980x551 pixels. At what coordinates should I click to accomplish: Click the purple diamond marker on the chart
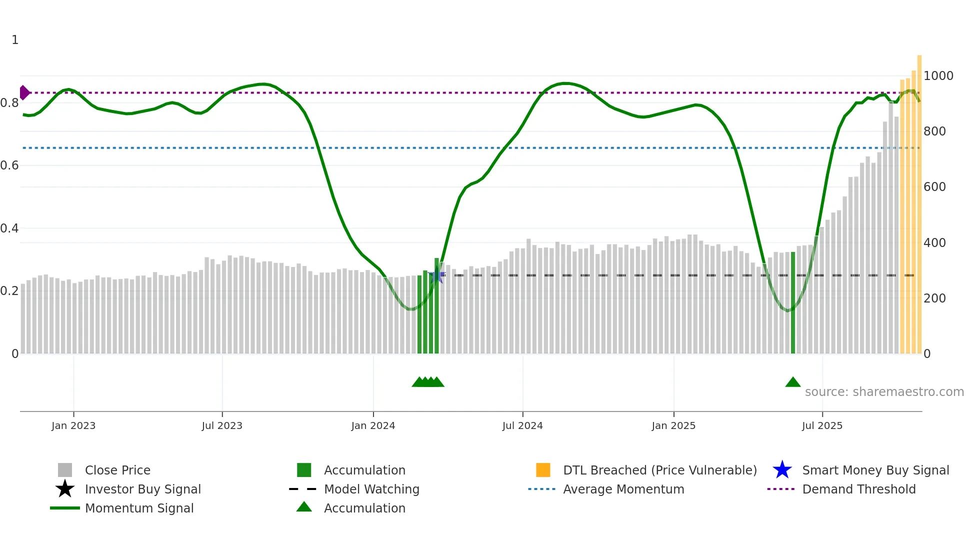[x=24, y=92]
